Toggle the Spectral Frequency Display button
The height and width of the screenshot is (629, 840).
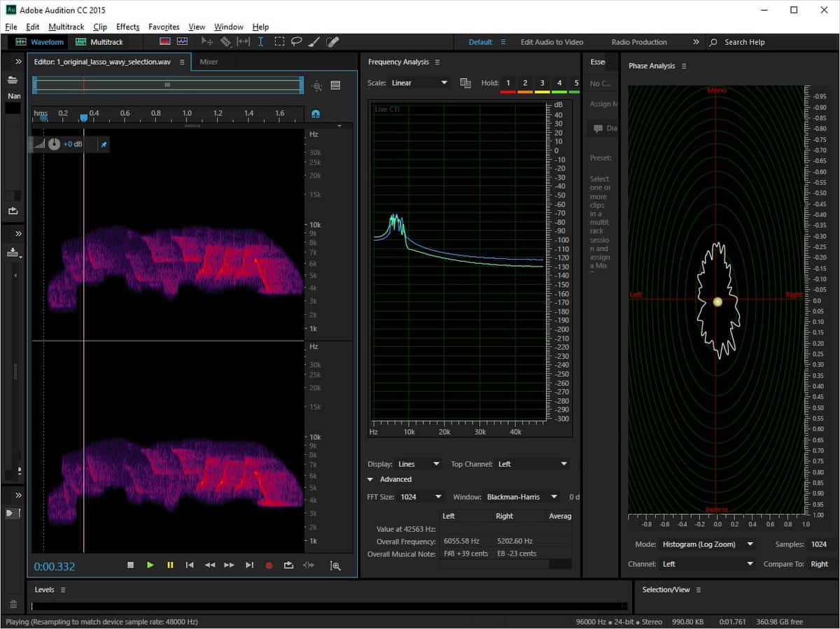pyautogui.click(x=165, y=42)
